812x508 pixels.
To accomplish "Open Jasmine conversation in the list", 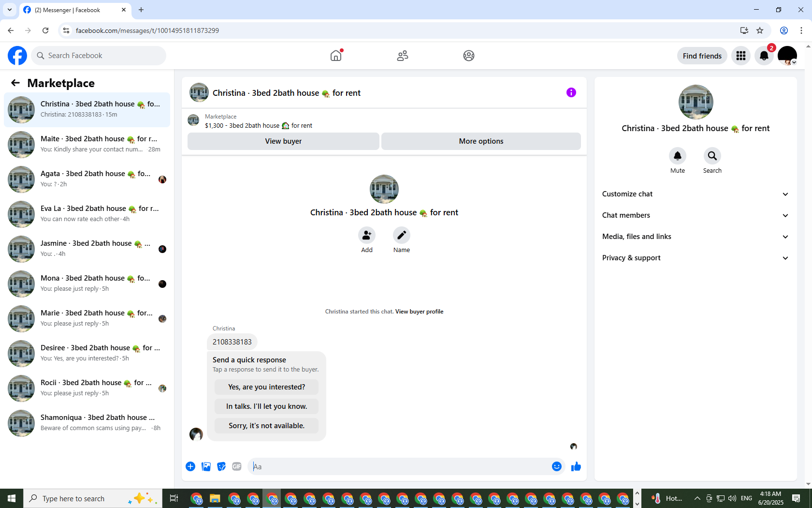I will click(87, 249).
